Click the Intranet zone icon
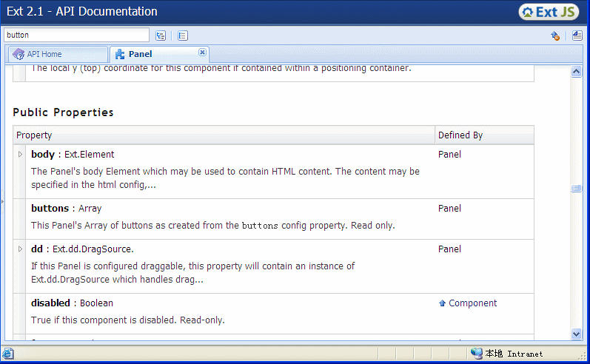 (476, 354)
